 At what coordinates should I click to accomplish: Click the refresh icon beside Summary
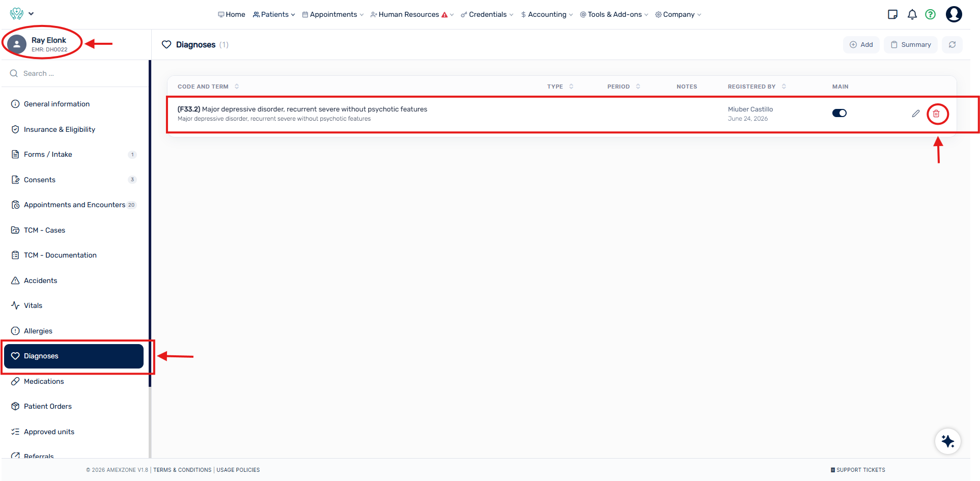[x=952, y=45]
